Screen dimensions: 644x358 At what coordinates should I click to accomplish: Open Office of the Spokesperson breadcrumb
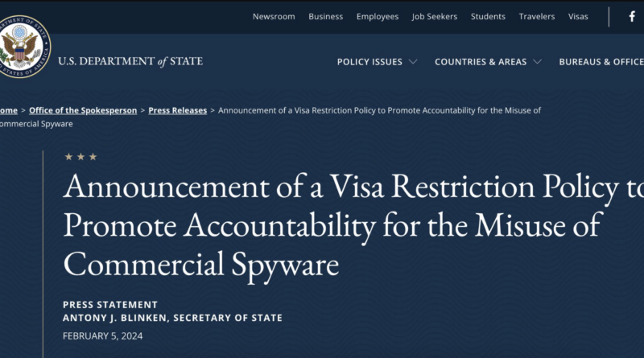point(83,110)
